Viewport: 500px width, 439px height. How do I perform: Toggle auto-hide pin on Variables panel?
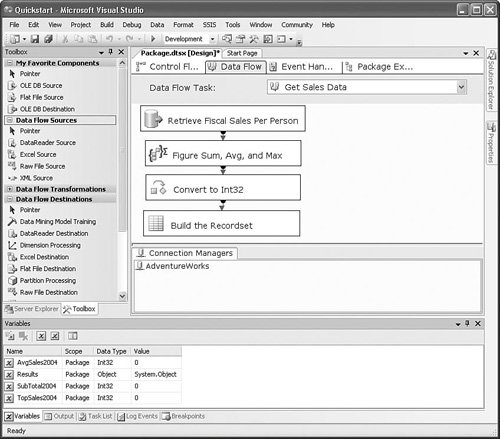coord(467,324)
